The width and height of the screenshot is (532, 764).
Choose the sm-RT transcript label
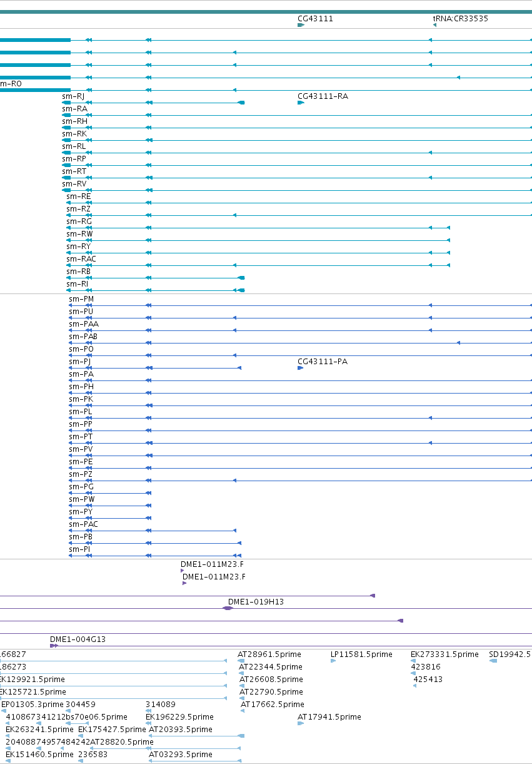(x=74, y=171)
